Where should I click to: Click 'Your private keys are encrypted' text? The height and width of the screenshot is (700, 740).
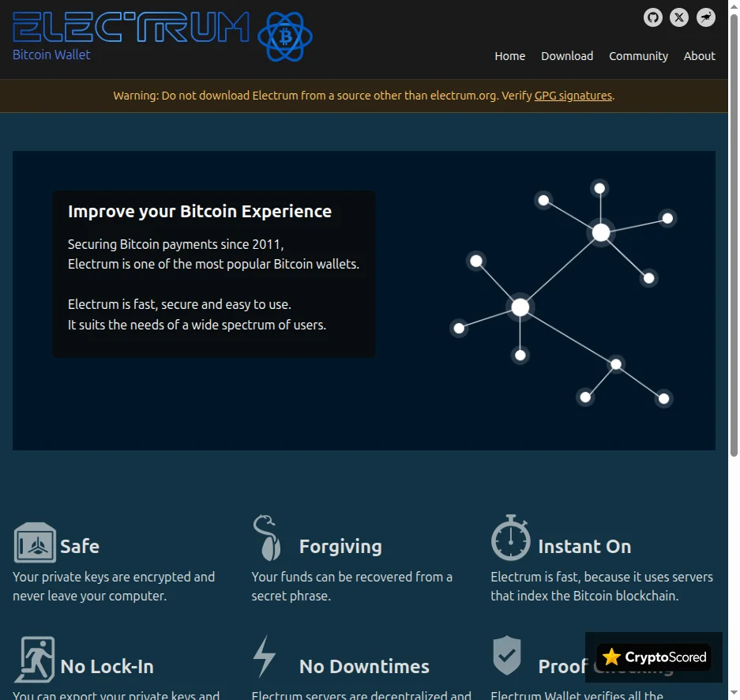(114, 577)
